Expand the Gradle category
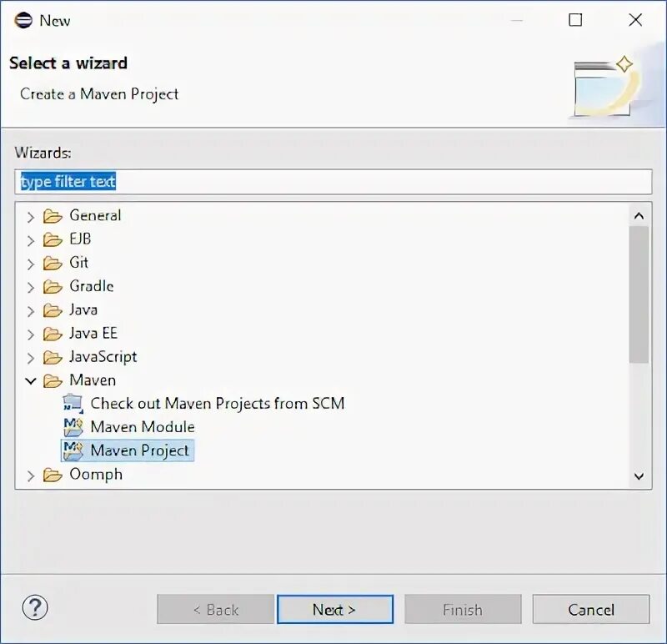This screenshot has height=644, width=667. pyautogui.click(x=31, y=288)
